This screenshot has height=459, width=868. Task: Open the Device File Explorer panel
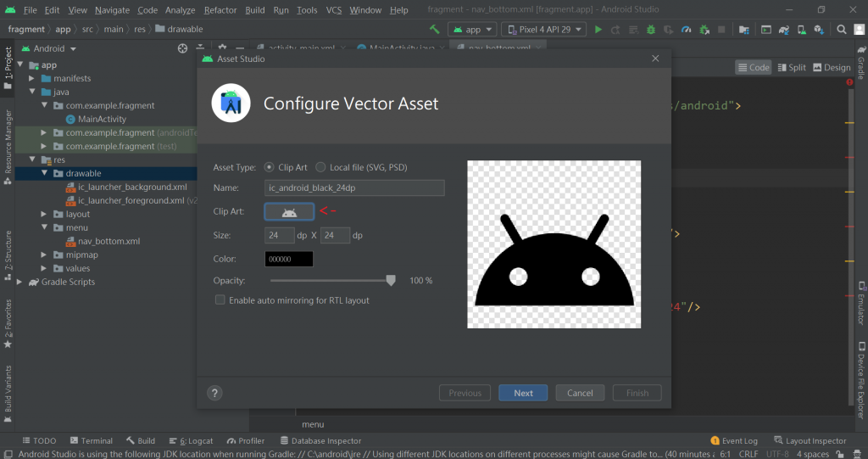(x=861, y=380)
